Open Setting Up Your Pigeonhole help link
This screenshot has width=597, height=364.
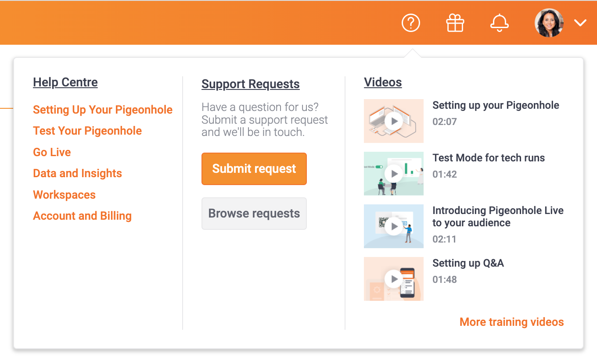(x=103, y=110)
